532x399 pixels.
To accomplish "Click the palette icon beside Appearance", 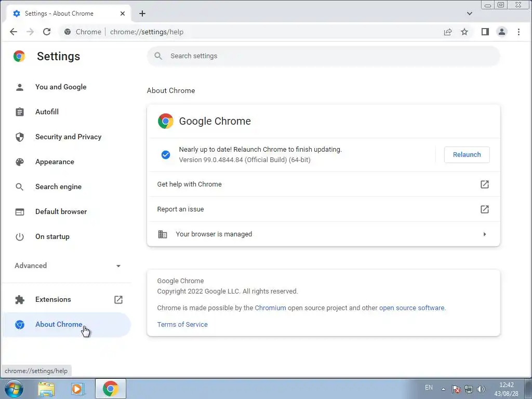I will 20,162.
